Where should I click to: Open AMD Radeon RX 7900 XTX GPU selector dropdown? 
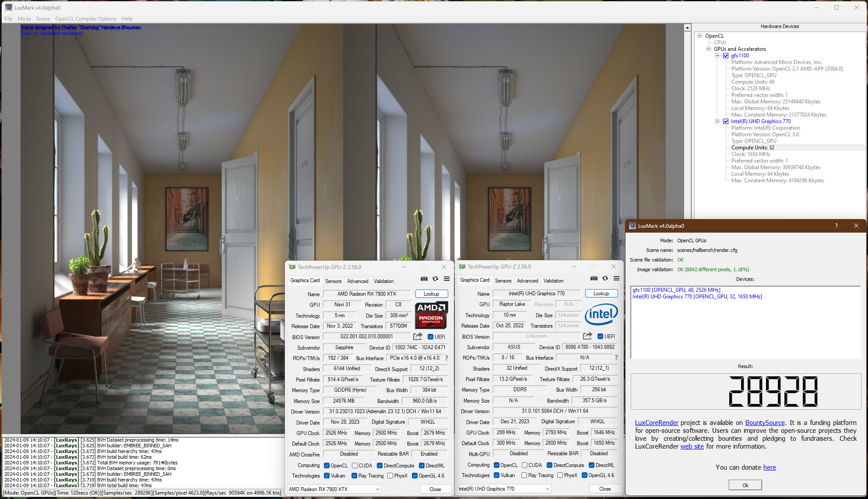tap(334, 489)
